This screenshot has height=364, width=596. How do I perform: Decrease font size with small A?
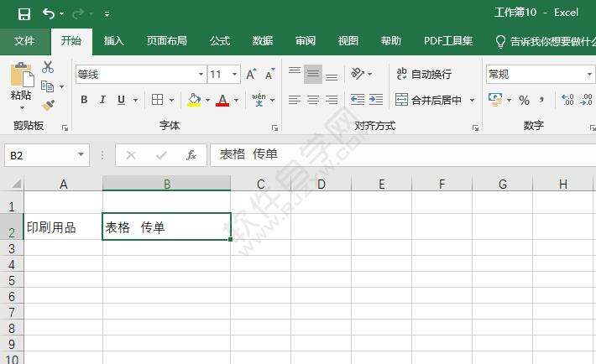(269, 74)
